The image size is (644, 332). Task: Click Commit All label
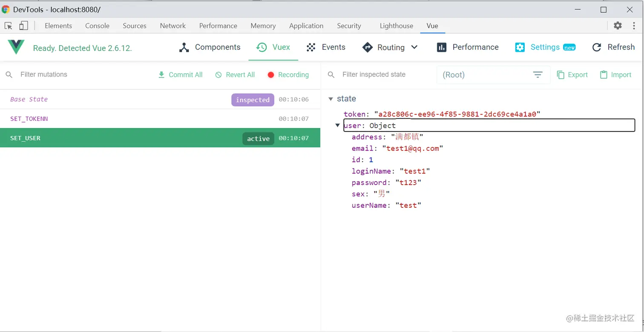(186, 75)
